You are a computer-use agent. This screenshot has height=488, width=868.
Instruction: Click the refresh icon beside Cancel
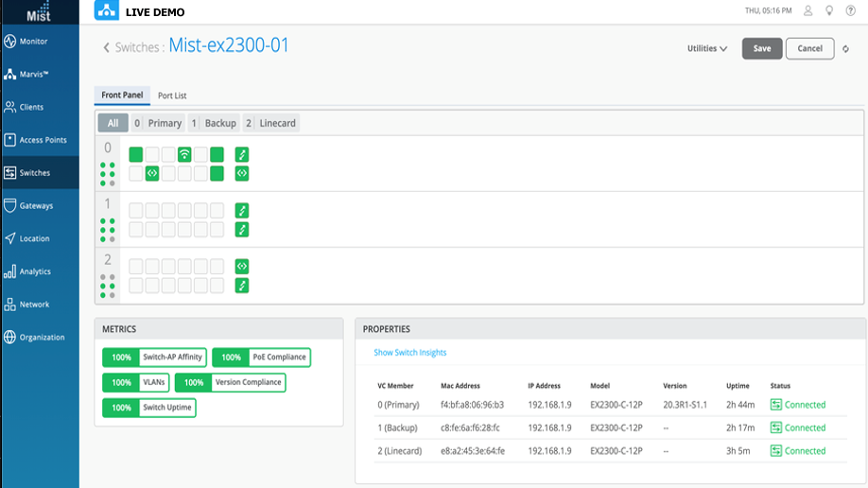coord(846,49)
